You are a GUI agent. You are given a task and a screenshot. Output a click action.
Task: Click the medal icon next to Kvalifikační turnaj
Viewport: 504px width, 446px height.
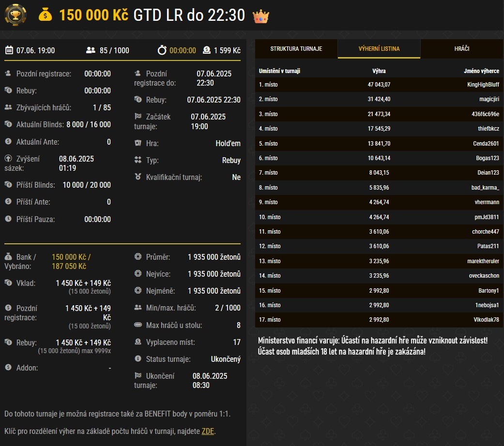[x=138, y=177]
